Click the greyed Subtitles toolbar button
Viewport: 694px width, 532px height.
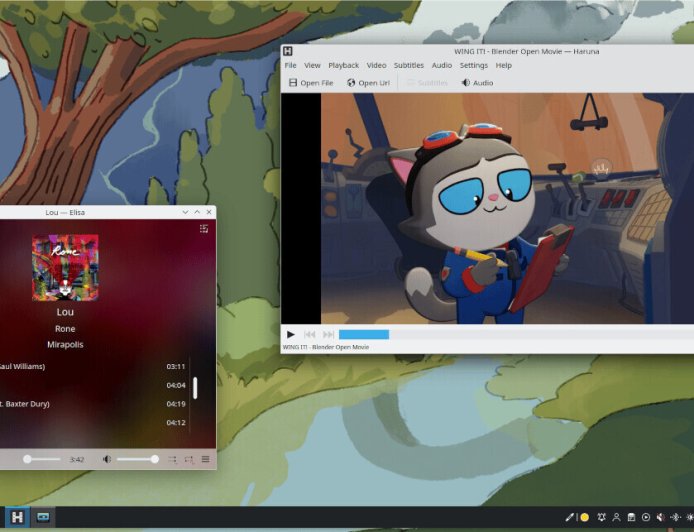click(427, 83)
